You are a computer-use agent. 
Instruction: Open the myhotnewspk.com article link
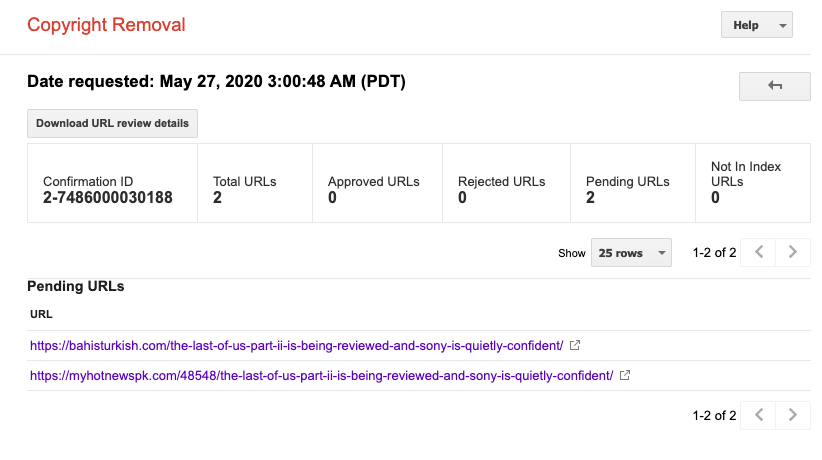(x=321, y=376)
